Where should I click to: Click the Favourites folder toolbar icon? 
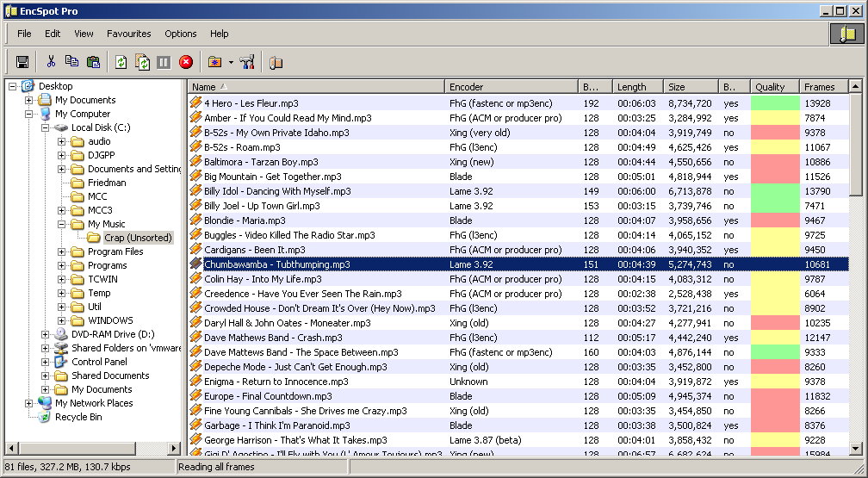point(214,62)
